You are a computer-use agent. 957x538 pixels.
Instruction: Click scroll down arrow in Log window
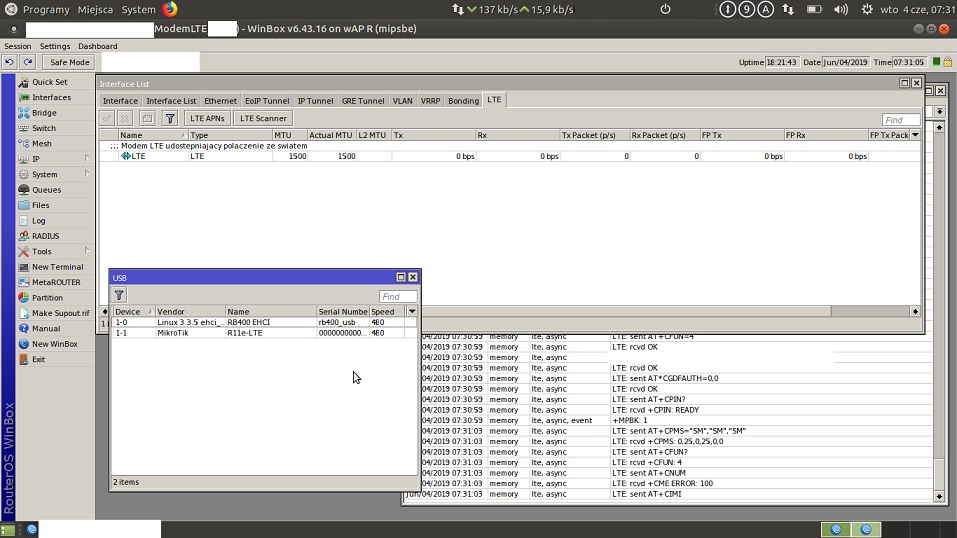[939, 496]
